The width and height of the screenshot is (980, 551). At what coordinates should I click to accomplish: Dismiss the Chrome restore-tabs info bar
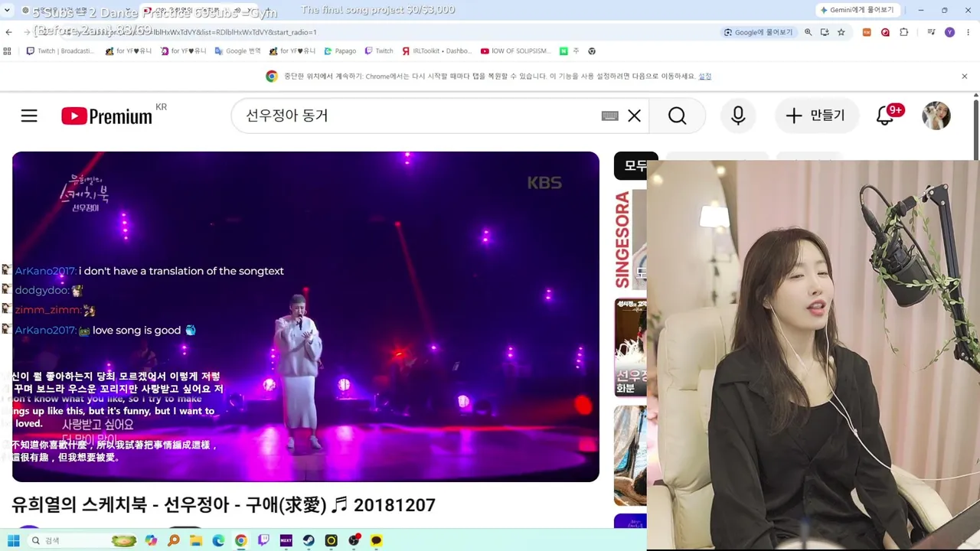tap(964, 77)
